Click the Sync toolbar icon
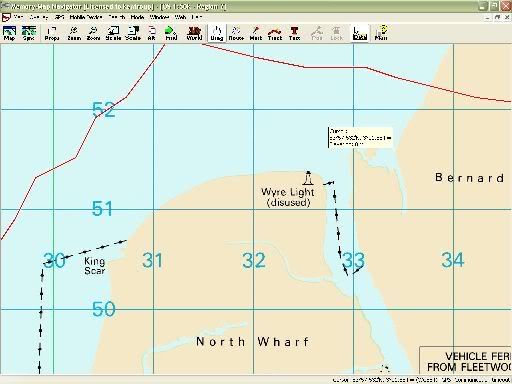 coord(29,33)
